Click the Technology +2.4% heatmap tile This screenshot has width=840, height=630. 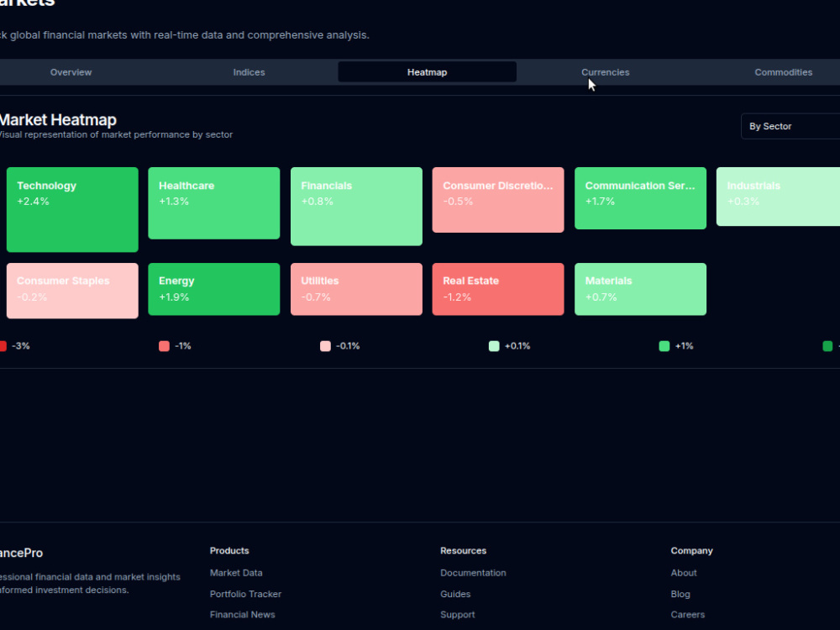72,209
